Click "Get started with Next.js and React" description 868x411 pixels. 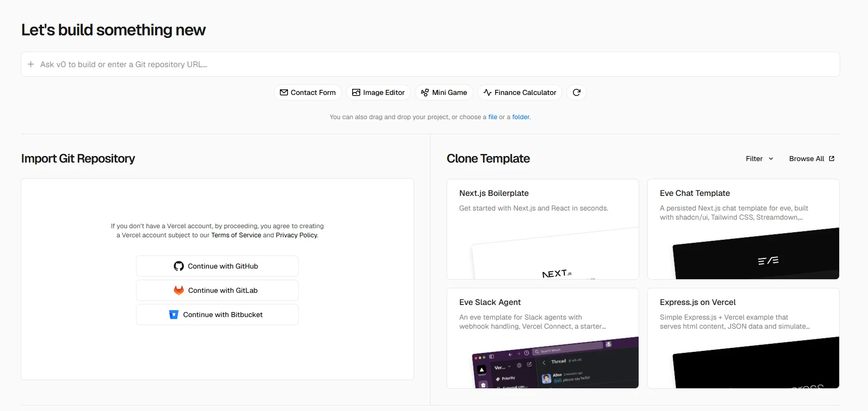(x=534, y=208)
